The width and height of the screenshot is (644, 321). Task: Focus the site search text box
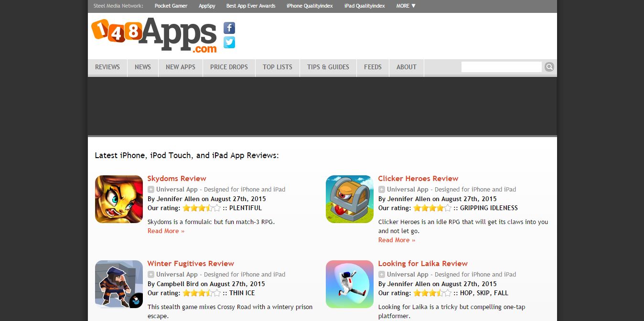point(502,67)
